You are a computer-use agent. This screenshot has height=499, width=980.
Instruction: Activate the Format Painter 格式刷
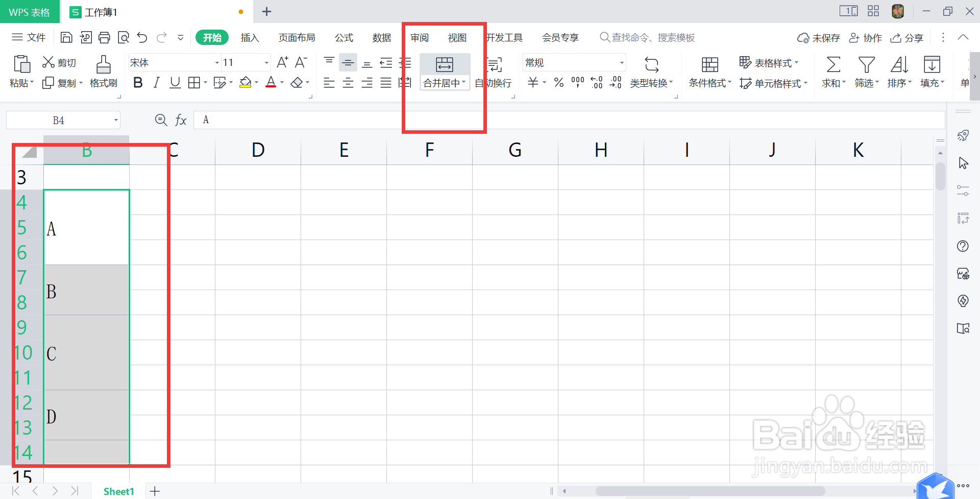pyautogui.click(x=104, y=72)
